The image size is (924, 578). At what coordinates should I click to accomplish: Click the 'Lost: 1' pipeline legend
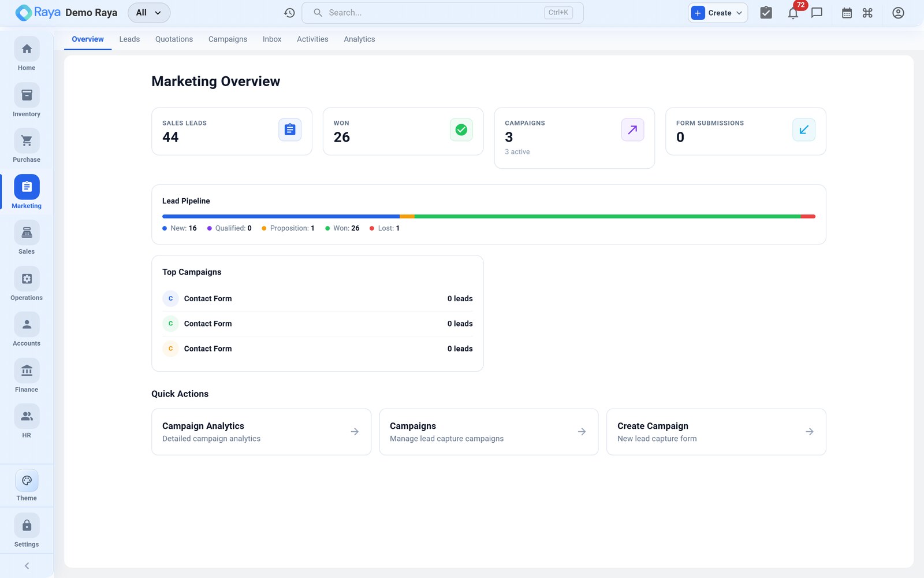pos(385,228)
